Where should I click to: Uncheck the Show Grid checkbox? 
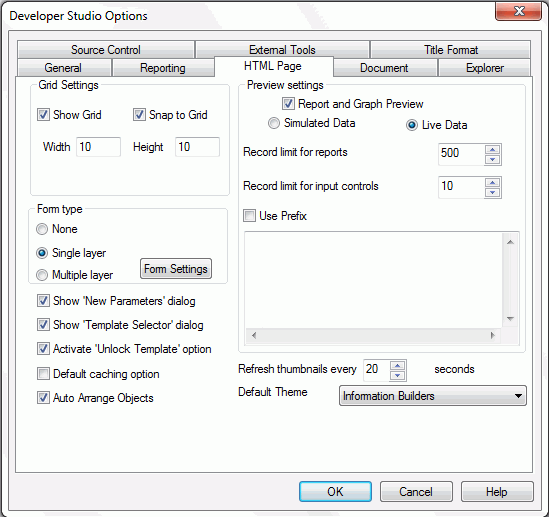43,114
